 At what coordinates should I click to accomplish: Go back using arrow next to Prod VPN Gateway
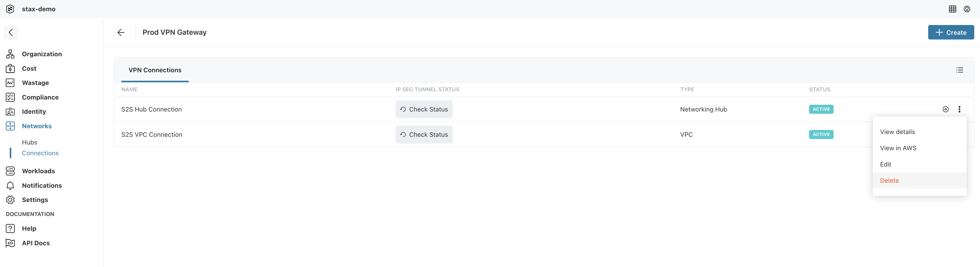(121, 32)
